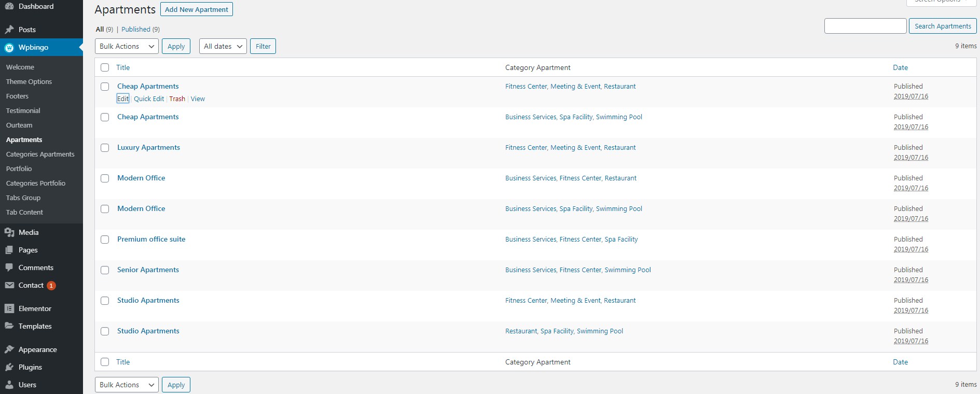Click the Plugins plug icon

(9, 367)
